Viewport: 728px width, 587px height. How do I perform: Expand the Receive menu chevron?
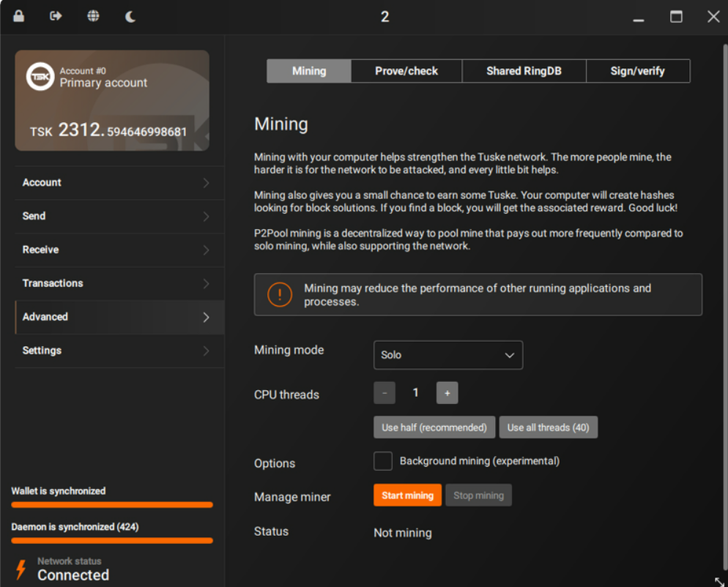[x=206, y=250]
